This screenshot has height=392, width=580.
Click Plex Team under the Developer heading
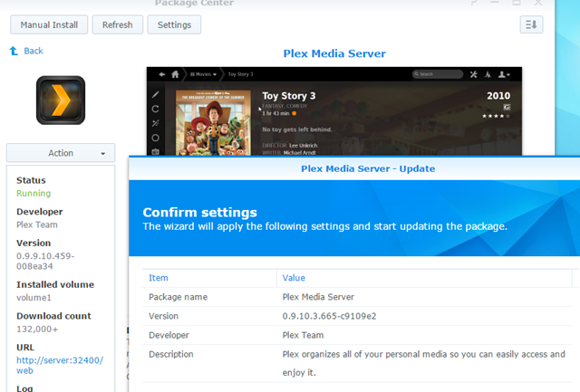[x=36, y=225]
